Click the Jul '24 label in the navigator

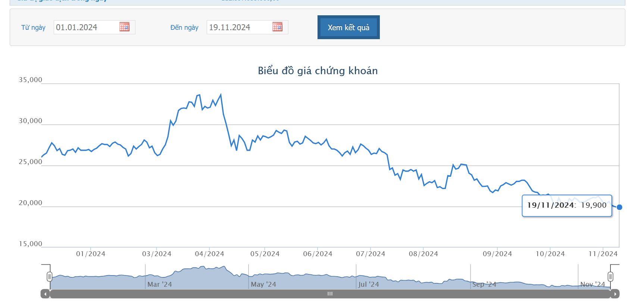[369, 284]
